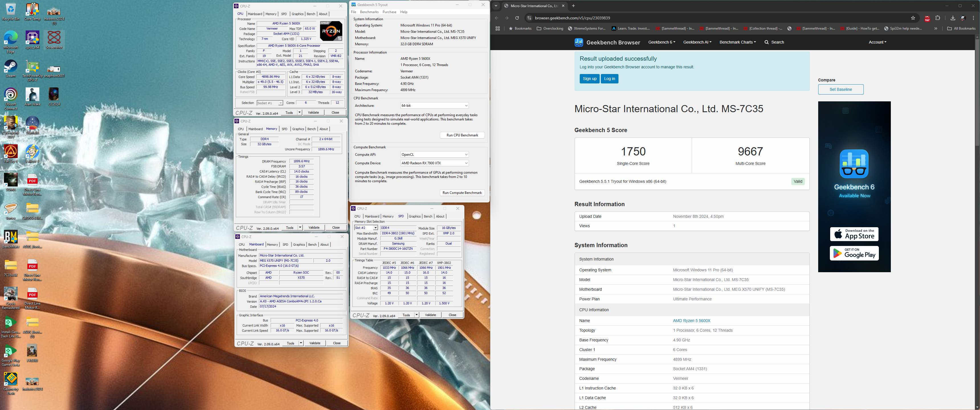Open the tab grid apps icon in bookmarks bar
The image size is (980, 410).
[x=498, y=28]
